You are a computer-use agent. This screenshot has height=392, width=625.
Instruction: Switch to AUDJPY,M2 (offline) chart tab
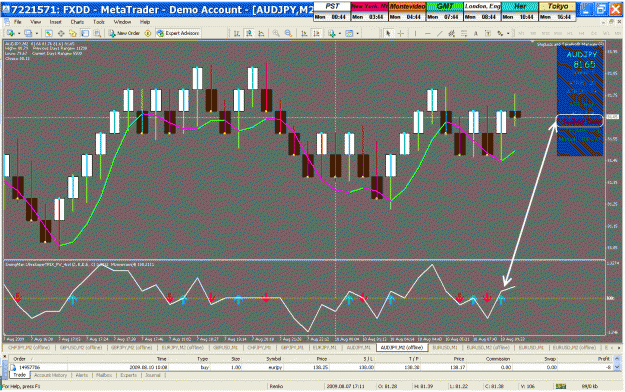402,348
